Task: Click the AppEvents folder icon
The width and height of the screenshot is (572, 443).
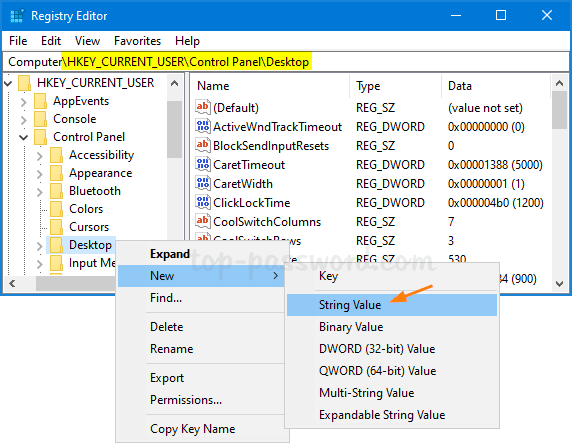Action: (x=40, y=101)
